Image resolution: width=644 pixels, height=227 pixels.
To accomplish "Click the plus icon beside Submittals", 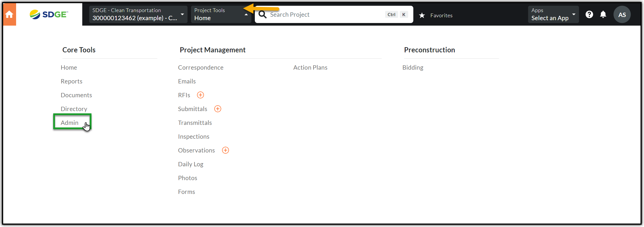I will pyautogui.click(x=218, y=109).
